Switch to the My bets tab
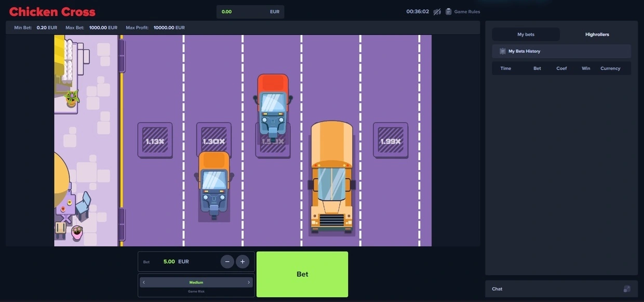This screenshot has width=644, height=302. (526, 34)
